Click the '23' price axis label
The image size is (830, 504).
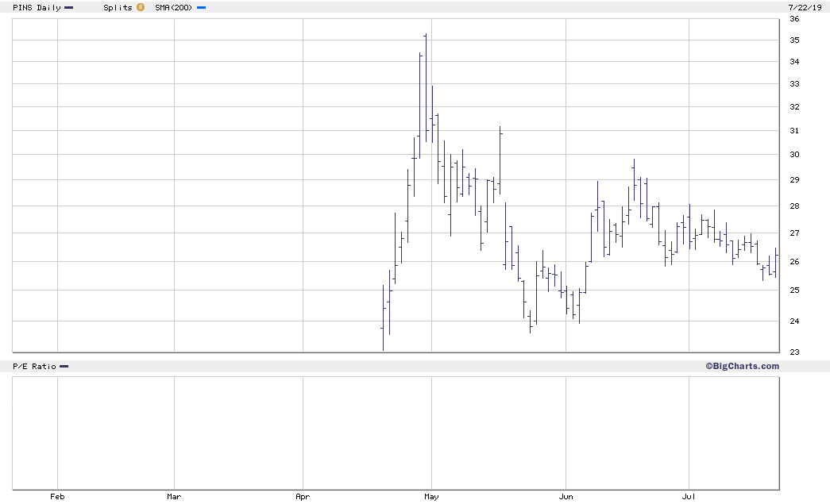click(794, 352)
